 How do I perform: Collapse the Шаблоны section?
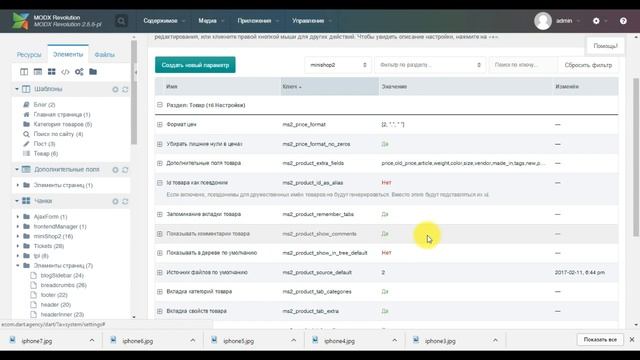click(17, 89)
